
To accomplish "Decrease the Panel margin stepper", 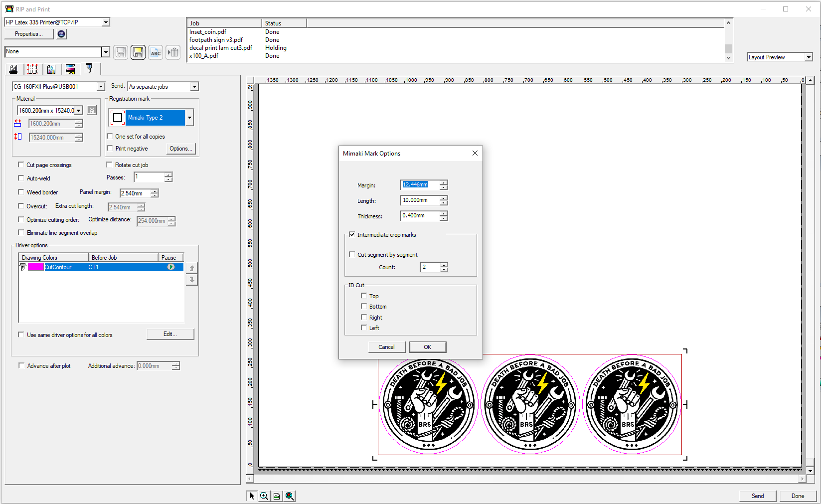I will point(155,196).
